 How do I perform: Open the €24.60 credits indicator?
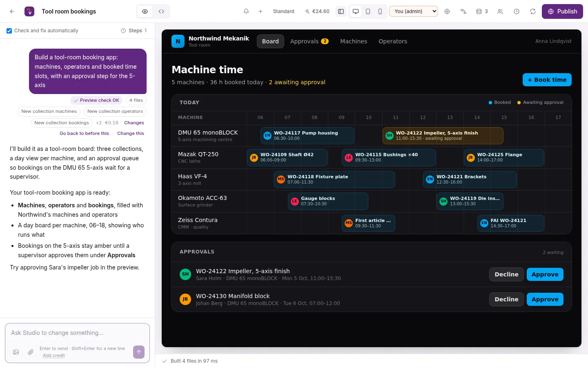(x=317, y=11)
